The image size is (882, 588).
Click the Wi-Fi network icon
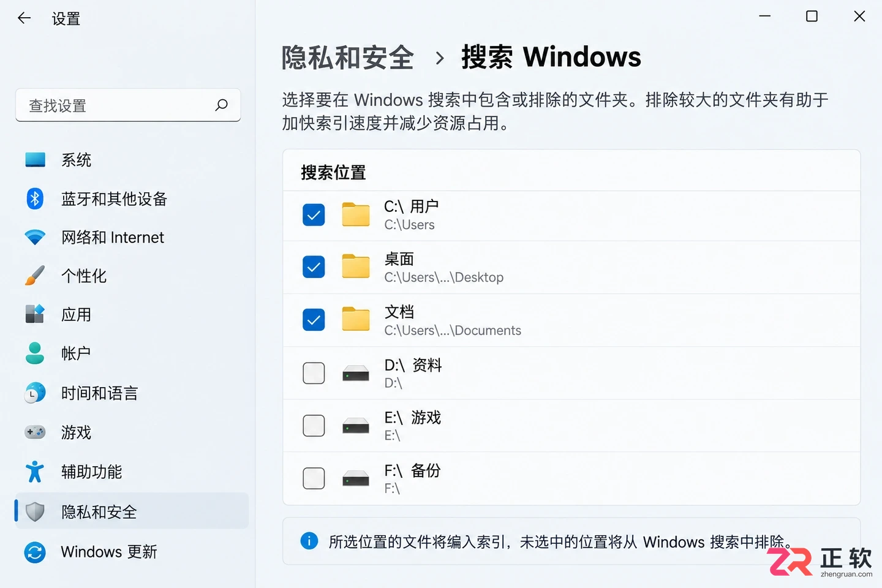point(35,237)
